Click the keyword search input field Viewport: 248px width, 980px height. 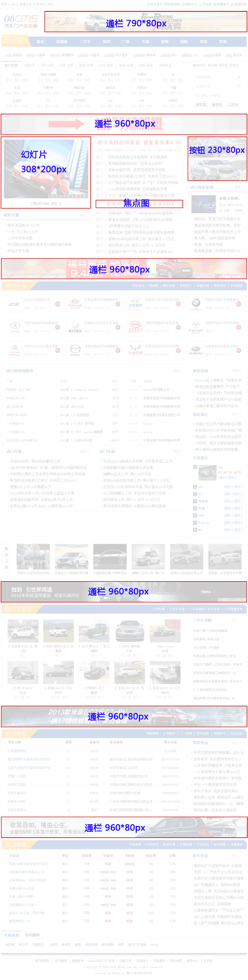click(x=218, y=96)
